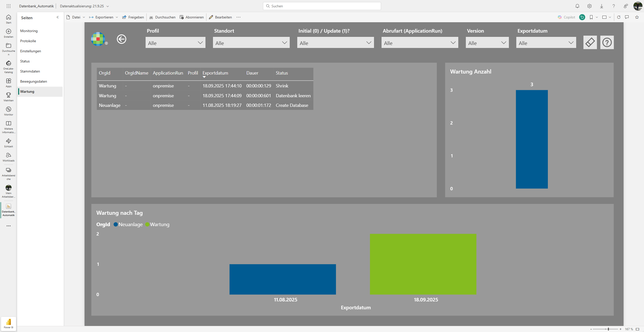Open the comments pane icon

[x=627, y=17]
